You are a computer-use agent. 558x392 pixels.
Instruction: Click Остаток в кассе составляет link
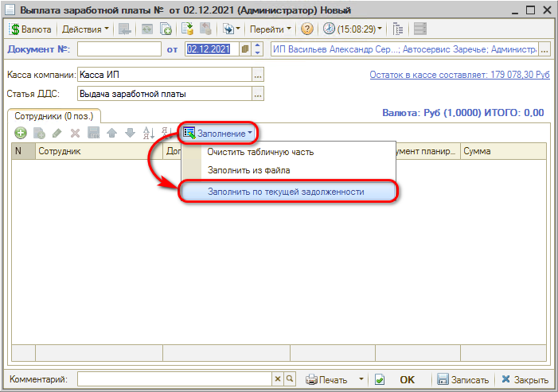[x=459, y=76]
